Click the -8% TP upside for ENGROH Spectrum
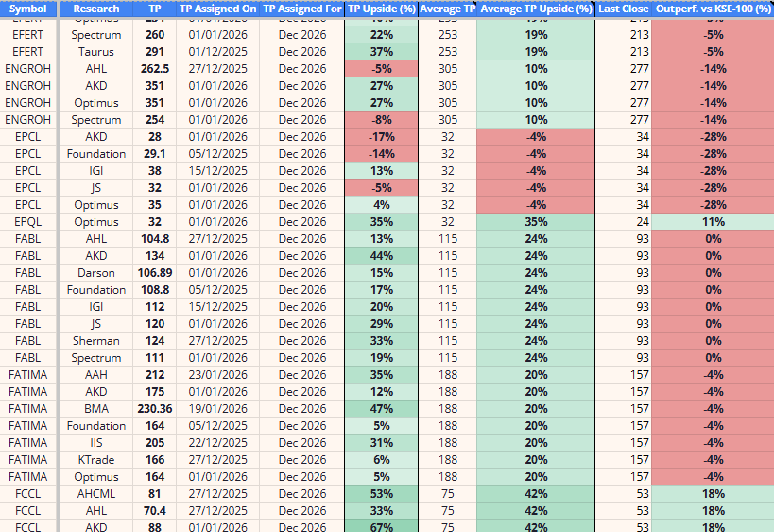This screenshot has width=774, height=532. pyautogui.click(x=382, y=120)
